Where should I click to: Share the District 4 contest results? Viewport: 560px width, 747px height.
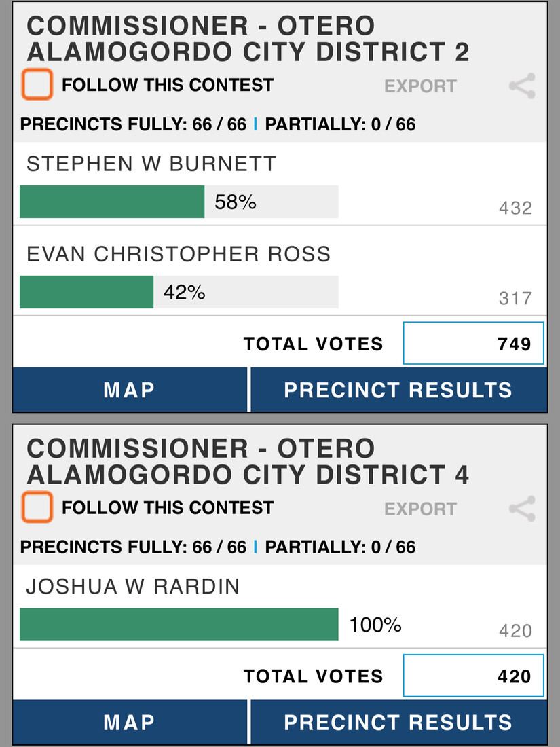click(522, 509)
